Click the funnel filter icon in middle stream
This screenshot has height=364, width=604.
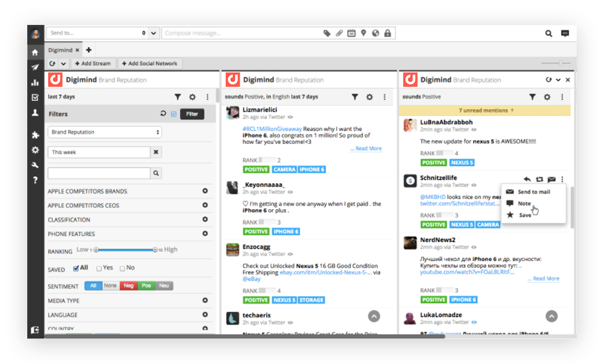coord(355,97)
